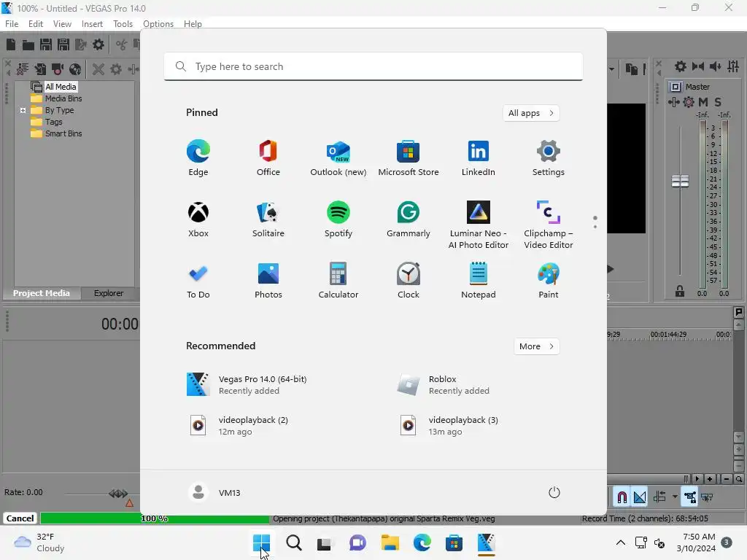Click the Dim Output speaker icon

[716, 66]
